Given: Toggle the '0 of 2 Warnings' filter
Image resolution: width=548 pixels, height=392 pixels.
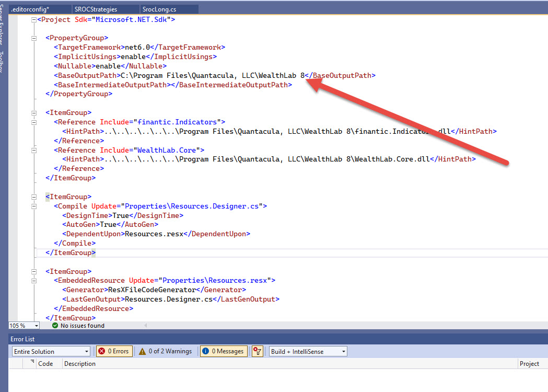Looking at the screenshot, I should [166, 351].
